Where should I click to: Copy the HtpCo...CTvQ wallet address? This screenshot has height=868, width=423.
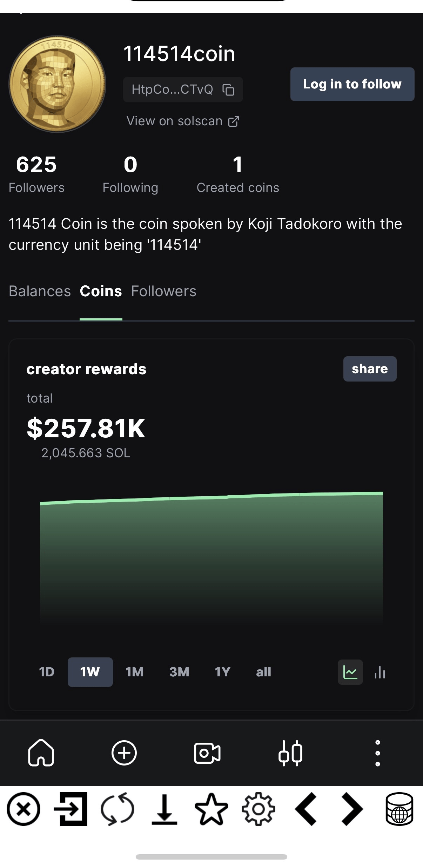[x=228, y=90]
